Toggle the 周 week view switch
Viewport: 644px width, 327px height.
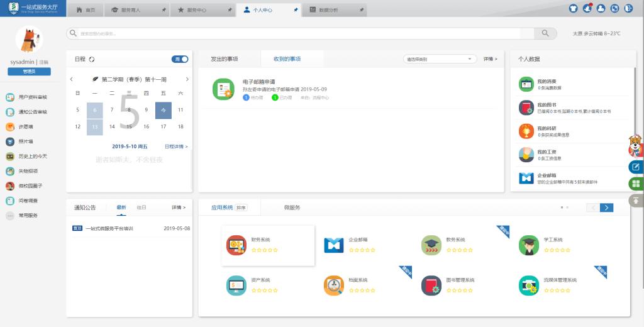click(180, 59)
